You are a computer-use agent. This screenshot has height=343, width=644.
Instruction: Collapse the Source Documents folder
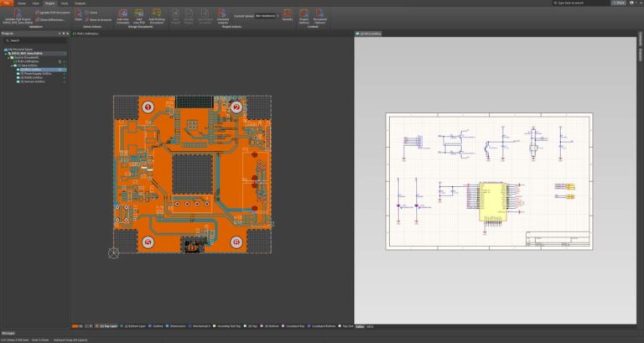tap(8, 58)
